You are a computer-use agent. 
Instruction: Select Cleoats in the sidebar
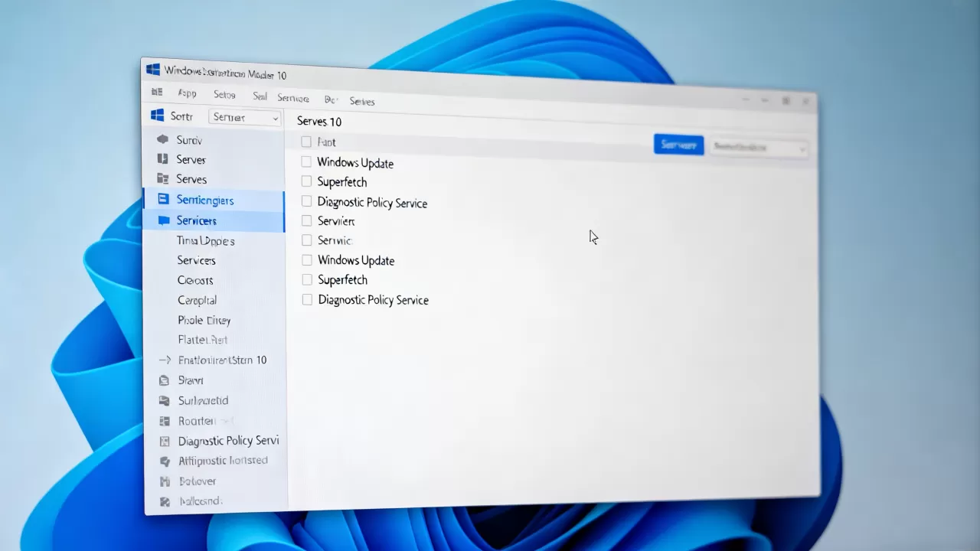click(x=195, y=280)
